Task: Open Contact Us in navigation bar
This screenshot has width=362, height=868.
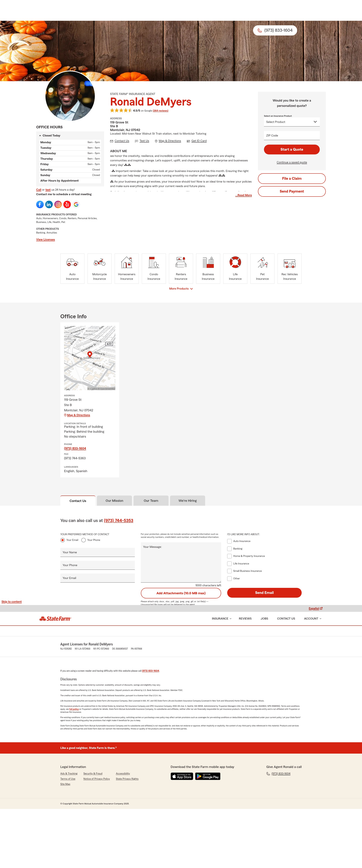Action: point(286,619)
